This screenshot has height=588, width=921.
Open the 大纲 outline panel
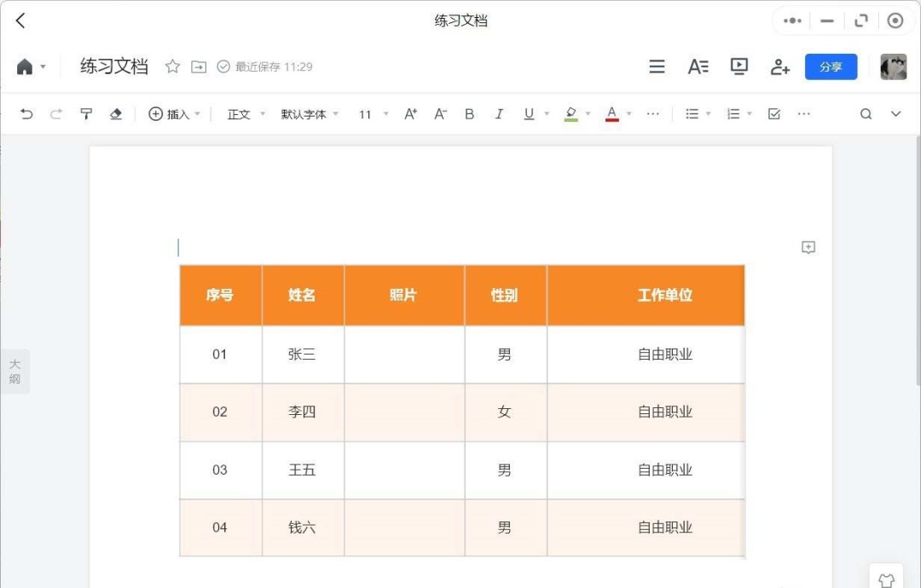click(14, 372)
